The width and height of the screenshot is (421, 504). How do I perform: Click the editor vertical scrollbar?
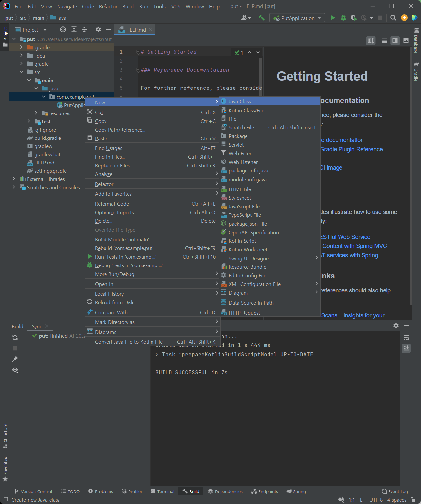click(x=260, y=77)
